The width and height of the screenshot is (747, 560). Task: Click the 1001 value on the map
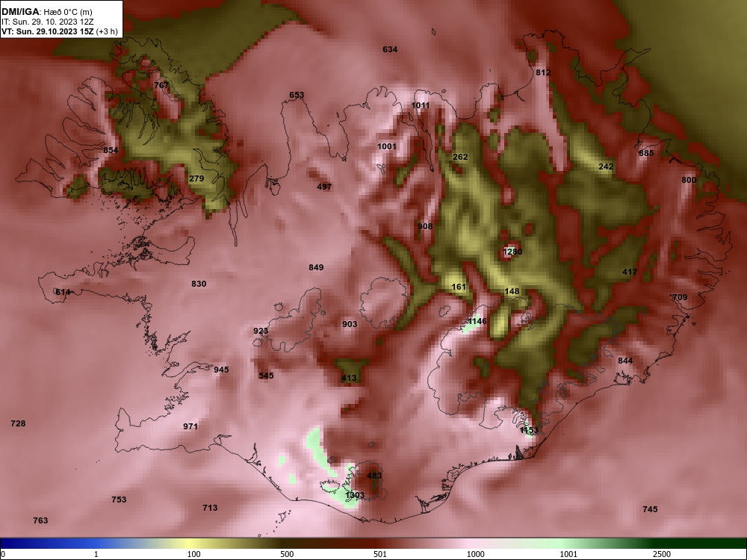[387, 146]
